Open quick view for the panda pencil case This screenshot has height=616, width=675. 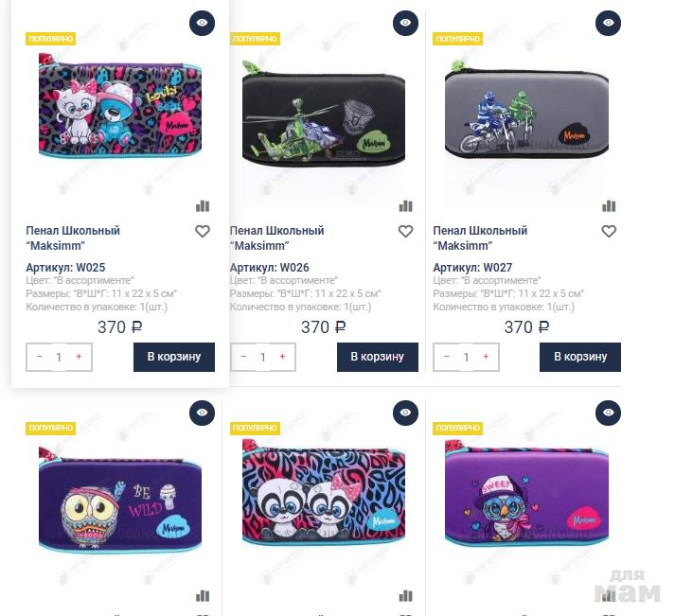point(405,413)
